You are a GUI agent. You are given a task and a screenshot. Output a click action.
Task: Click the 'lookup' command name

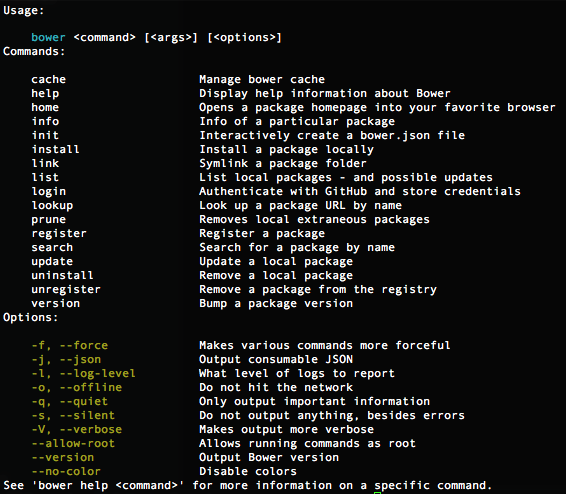tap(52, 206)
